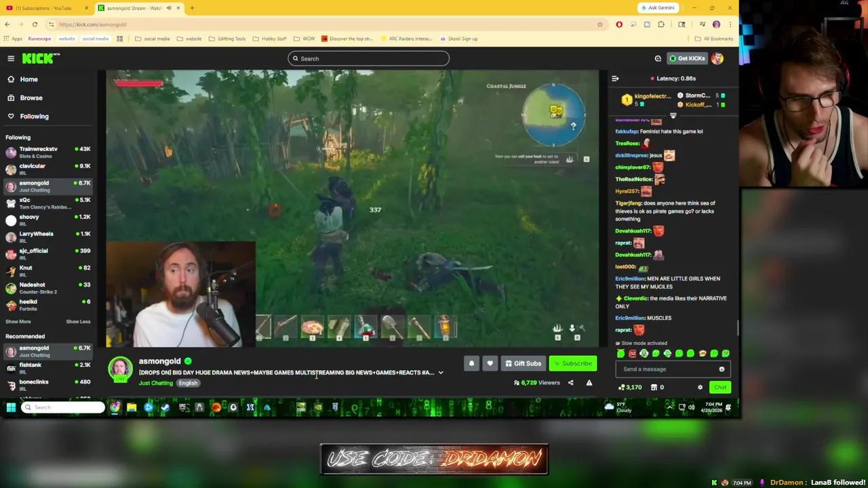Open Browse in Kick sidebar
868x488 pixels.
31,98
